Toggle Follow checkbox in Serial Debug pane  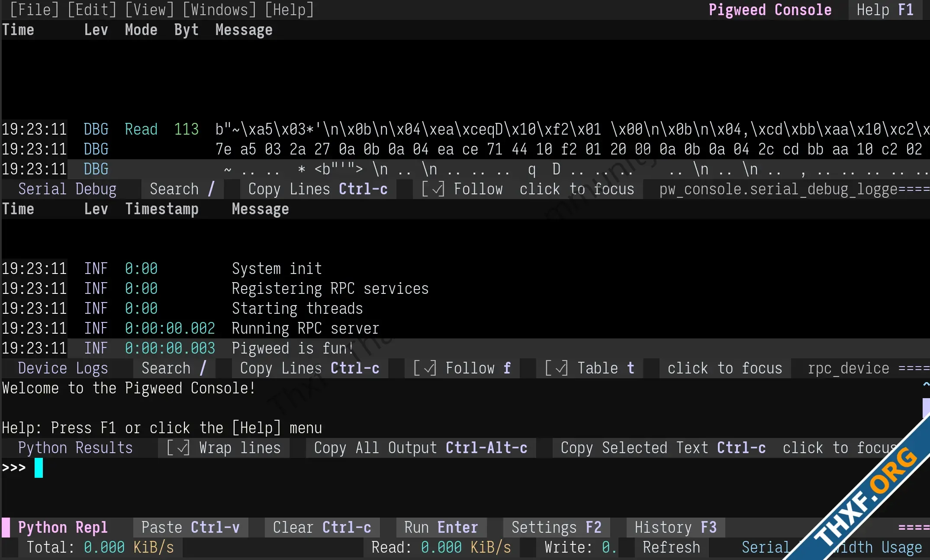tap(462, 189)
